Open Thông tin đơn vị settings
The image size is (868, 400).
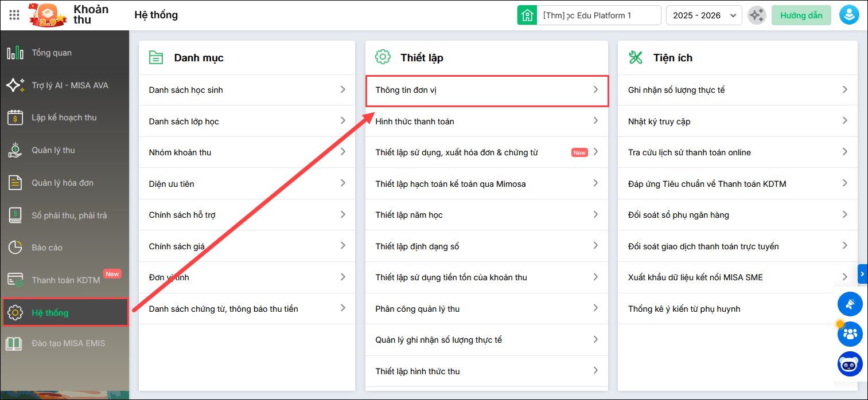[x=486, y=90]
